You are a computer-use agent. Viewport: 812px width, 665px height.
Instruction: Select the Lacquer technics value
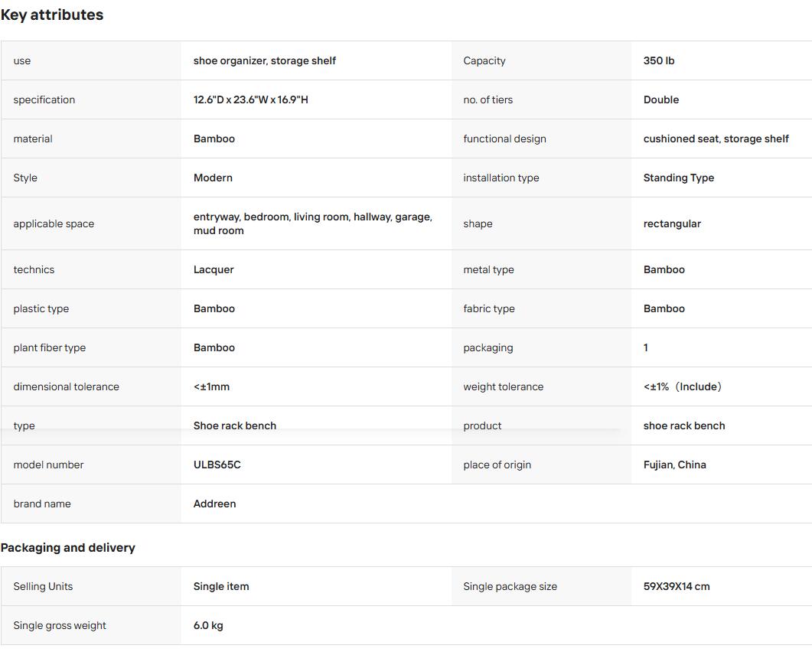214,269
